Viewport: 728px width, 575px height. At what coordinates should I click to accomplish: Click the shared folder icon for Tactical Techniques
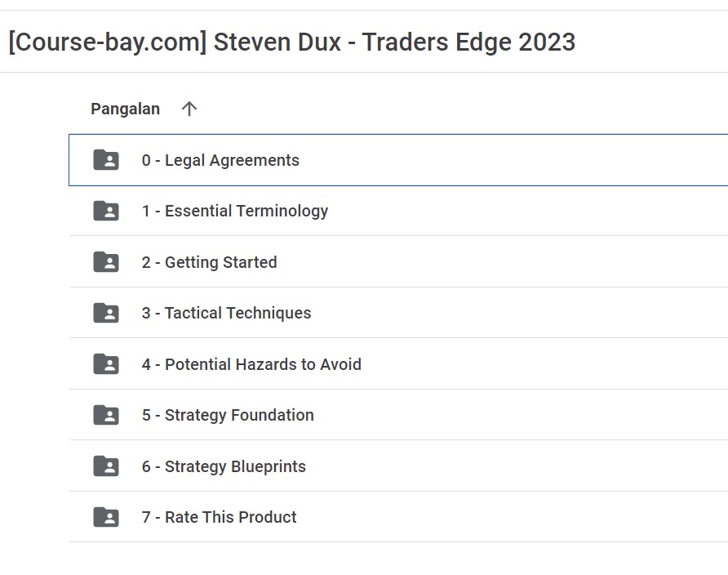click(x=106, y=313)
